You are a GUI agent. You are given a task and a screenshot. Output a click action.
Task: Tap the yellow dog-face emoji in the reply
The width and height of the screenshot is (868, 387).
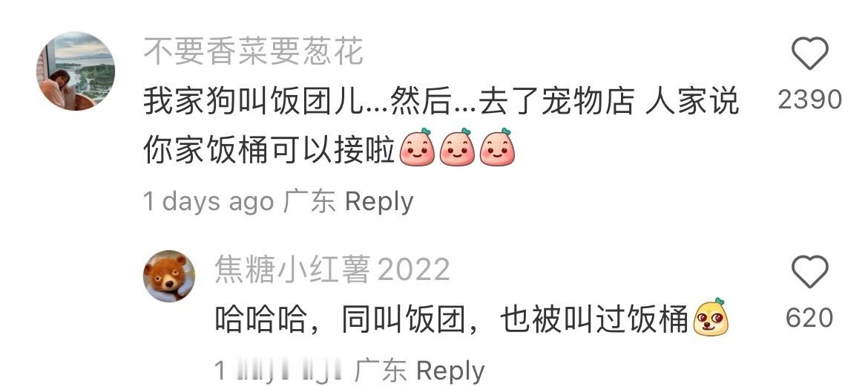click(x=711, y=317)
